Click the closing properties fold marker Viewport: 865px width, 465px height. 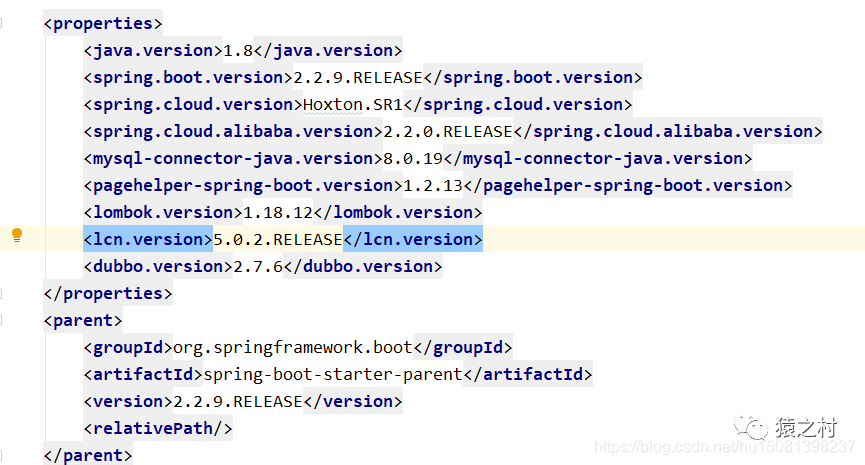click(x=1, y=293)
